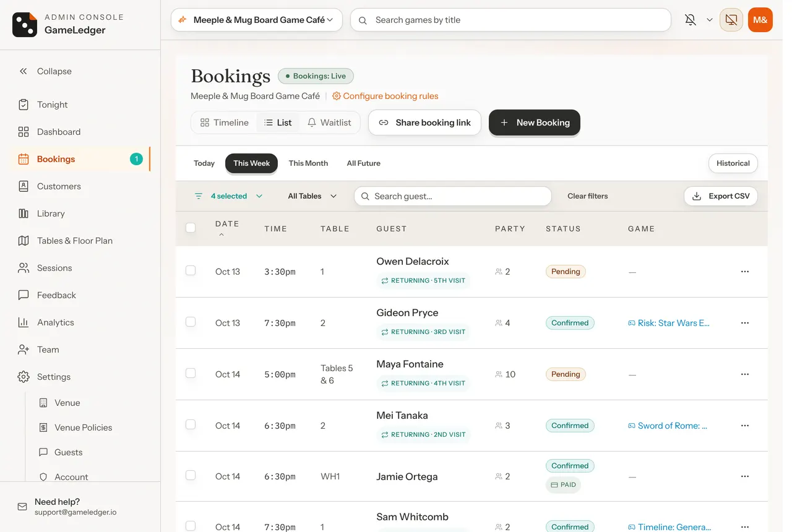Open row actions for Gideon Pryce
The width and height of the screenshot is (792, 532).
click(745, 323)
